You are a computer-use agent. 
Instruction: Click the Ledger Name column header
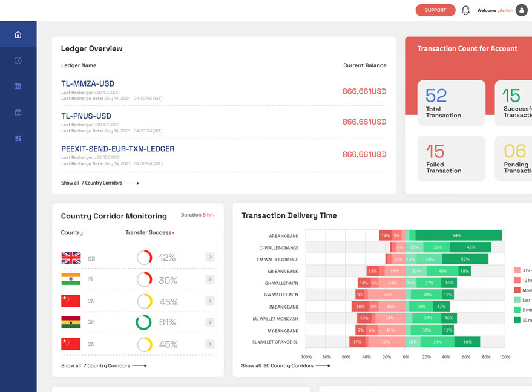[x=79, y=65]
